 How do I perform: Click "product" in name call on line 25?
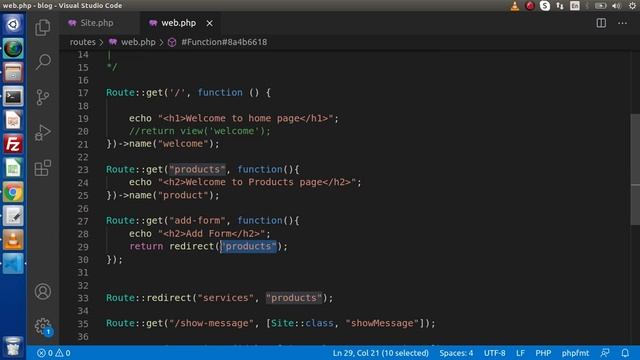(183, 195)
